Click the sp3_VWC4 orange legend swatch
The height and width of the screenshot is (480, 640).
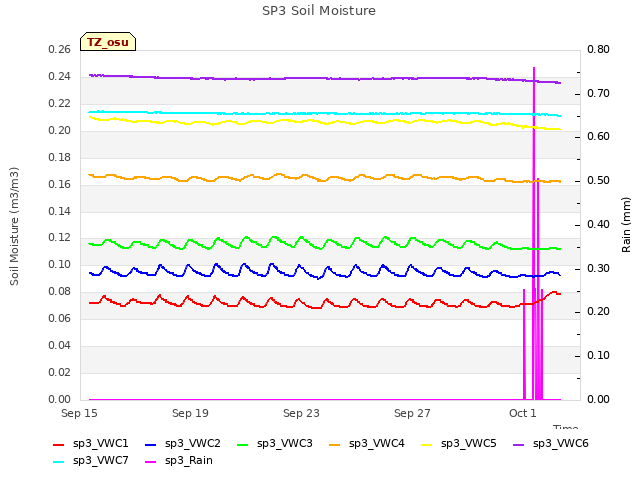[x=335, y=445]
